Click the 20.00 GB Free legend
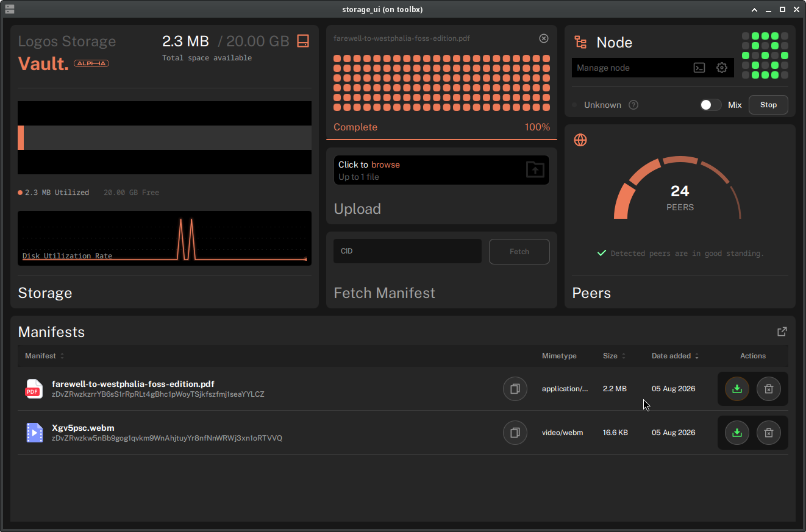Viewport: 806px width, 532px height. (131, 193)
